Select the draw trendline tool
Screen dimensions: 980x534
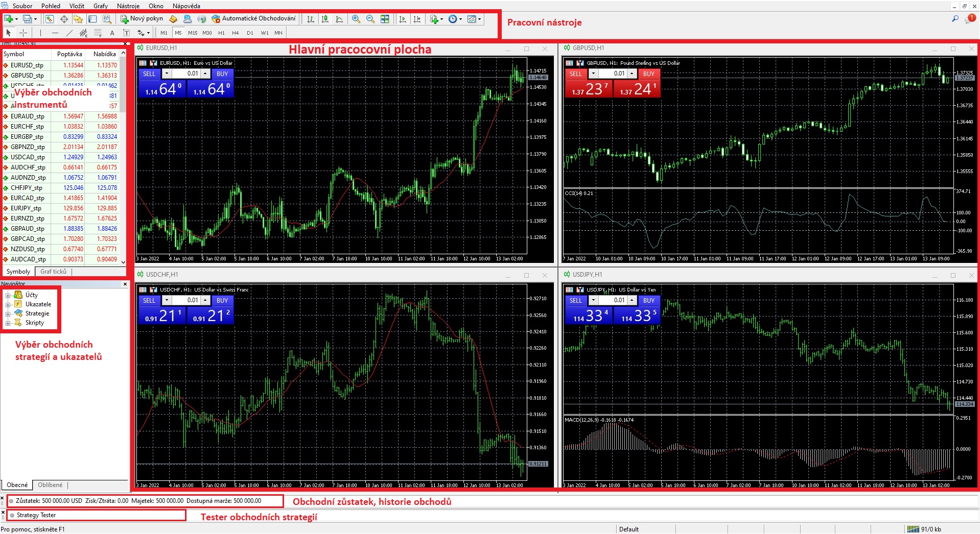coord(69,33)
